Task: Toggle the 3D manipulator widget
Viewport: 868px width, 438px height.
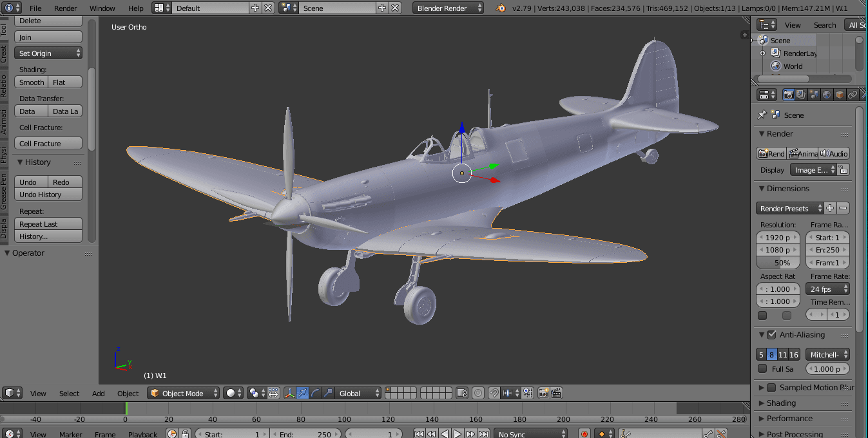Action: pos(289,393)
